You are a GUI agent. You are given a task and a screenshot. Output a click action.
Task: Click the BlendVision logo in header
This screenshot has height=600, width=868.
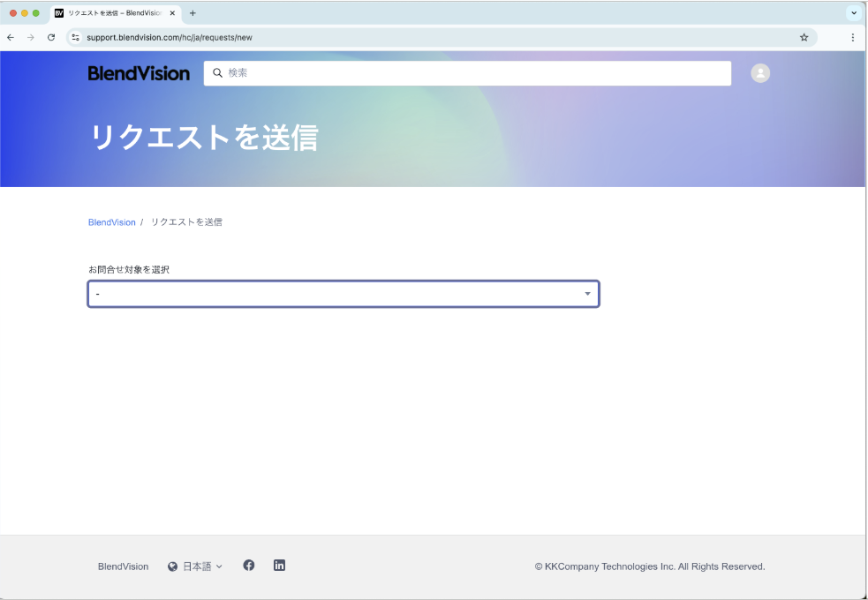(x=139, y=73)
